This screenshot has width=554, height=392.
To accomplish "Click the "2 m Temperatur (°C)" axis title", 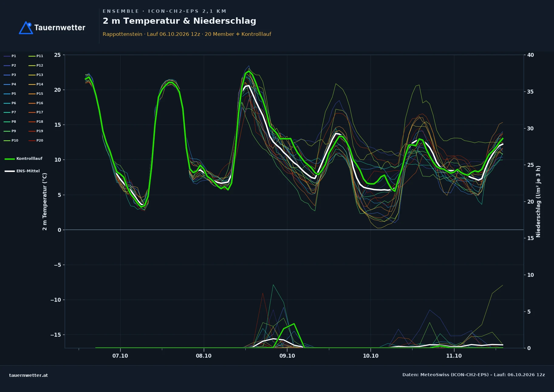I will click(x=45, y=202).
